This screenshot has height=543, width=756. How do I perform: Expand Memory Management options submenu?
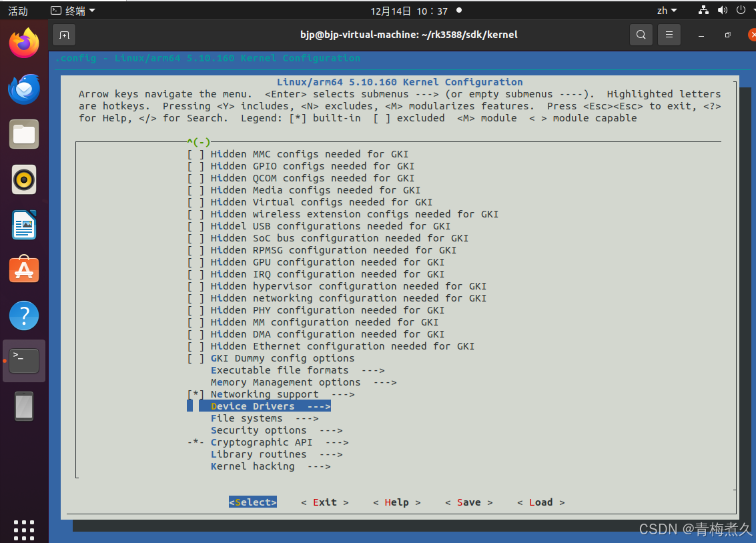304,382
